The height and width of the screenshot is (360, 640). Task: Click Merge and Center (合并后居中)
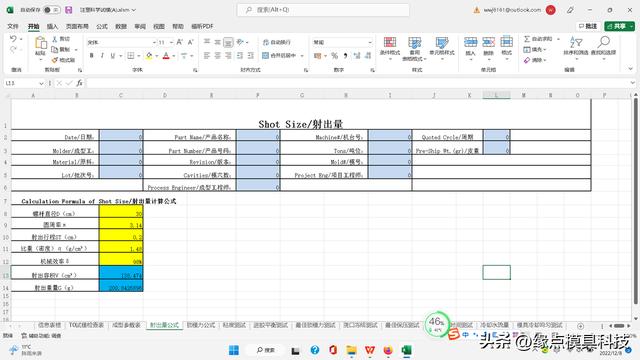pyautogui.click(x=279, y=56)
